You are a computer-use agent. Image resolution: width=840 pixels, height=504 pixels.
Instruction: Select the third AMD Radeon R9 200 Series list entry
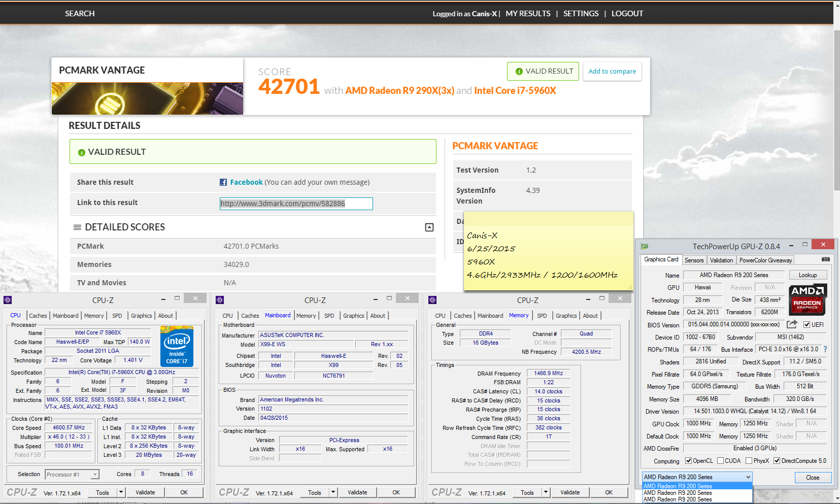pos(696,499)
